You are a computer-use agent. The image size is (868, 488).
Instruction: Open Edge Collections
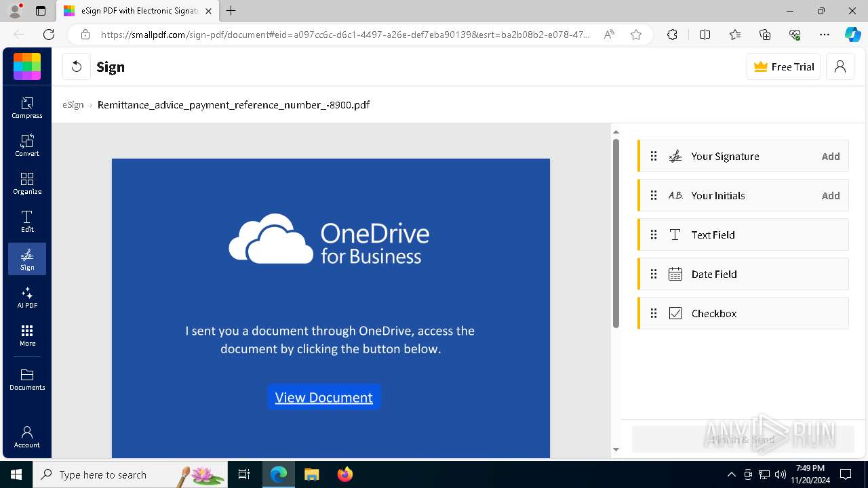coord(765,35)
